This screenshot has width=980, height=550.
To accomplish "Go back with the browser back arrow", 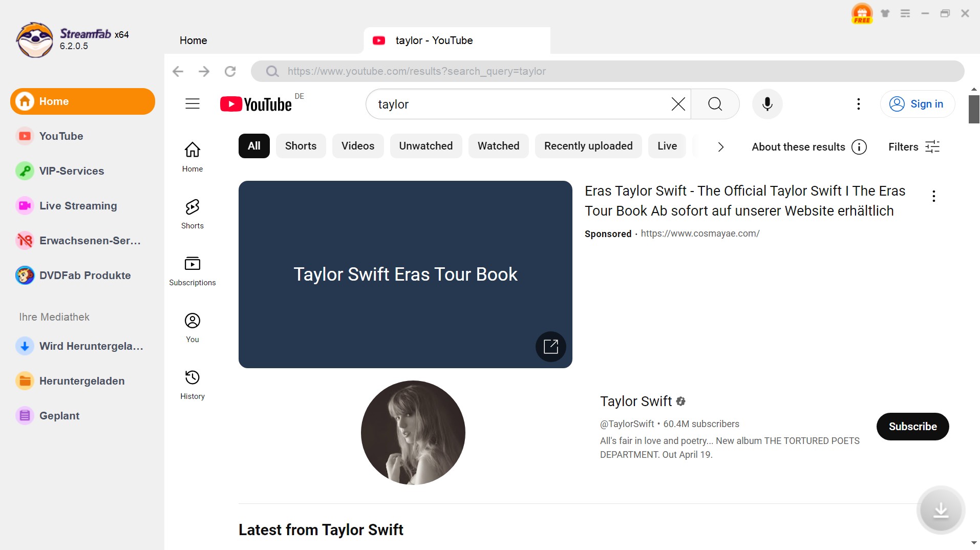I will (x=178, y=71).
